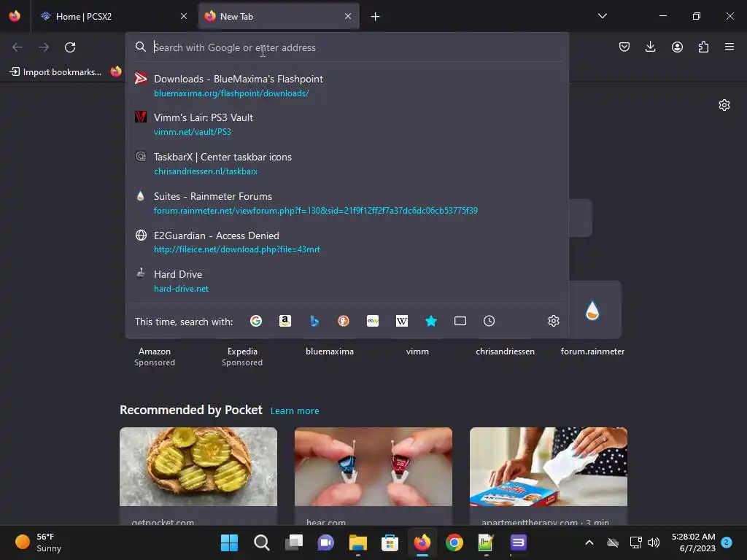747x560 pixels.
Task: Open Amazon sponsored shortcut
Action: click(155, 356)
